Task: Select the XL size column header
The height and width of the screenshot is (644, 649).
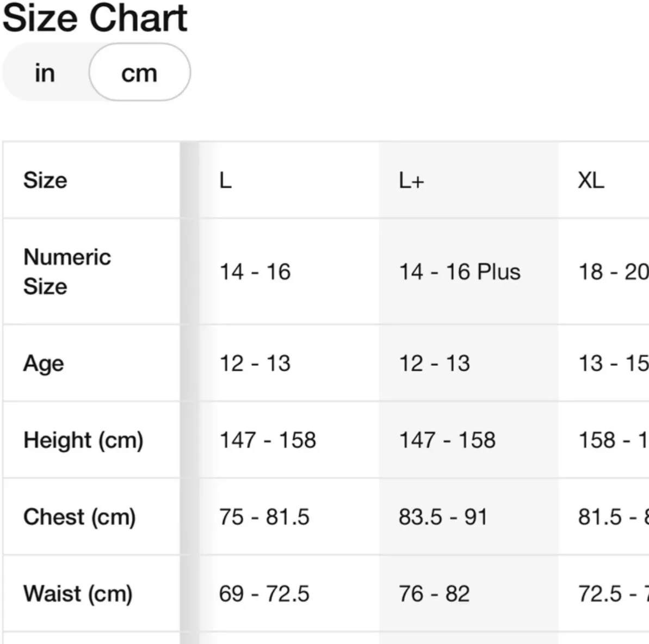Action: pyautogui.click(x=591, y=181)
